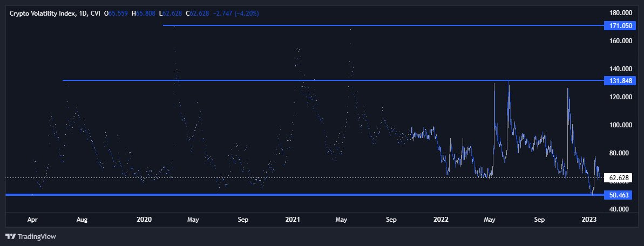Image resolution: width=644 pixels, height=246 pixels.
Task: Click the TradingView logo
Action: pos(30,236)
